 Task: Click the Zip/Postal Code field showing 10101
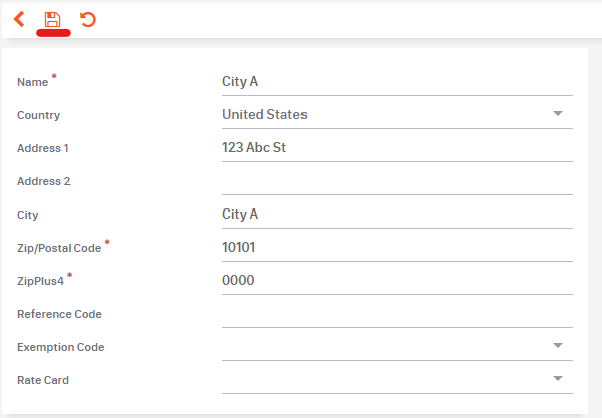coord(396,247)
